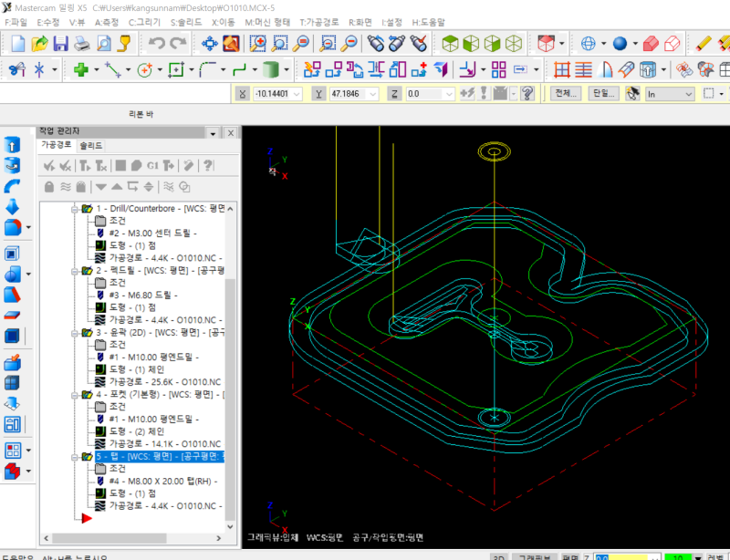Click the Undo arrow icon
Screen dimensions: 730x560
(x=157, y=43)
